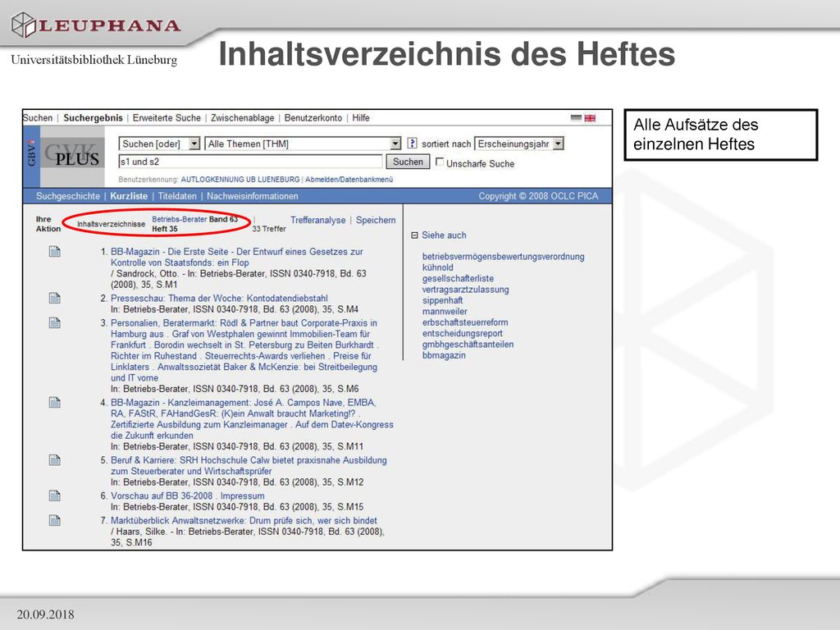The image size is (840, 630).
Task: Collapse the Siehe auch section
Action: (x=414, y=235)
